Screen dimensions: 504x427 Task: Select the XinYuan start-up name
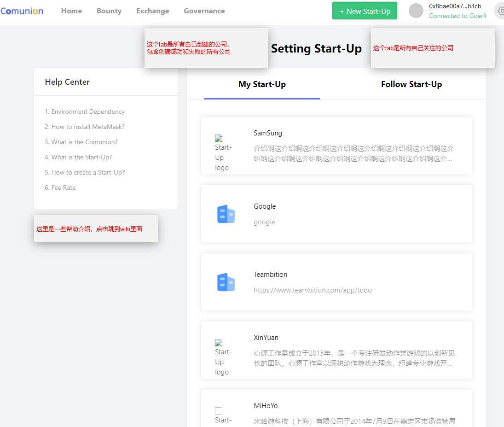coord(266,338)
